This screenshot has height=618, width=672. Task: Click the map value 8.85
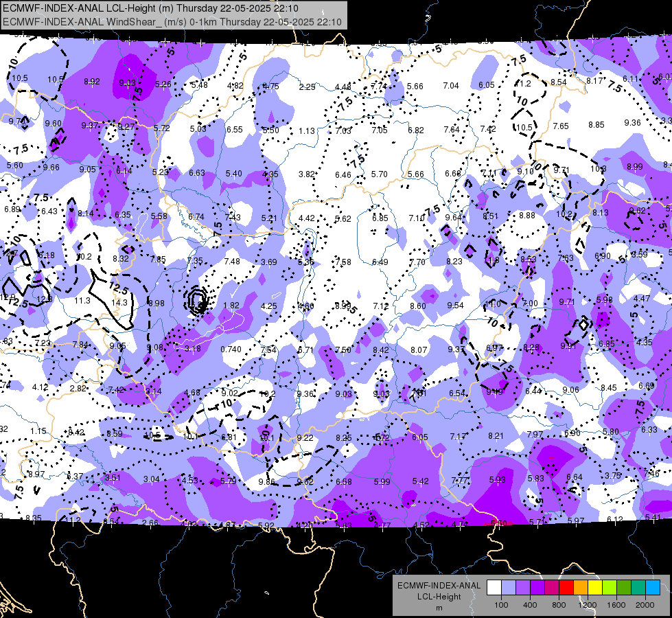point(596,125)
